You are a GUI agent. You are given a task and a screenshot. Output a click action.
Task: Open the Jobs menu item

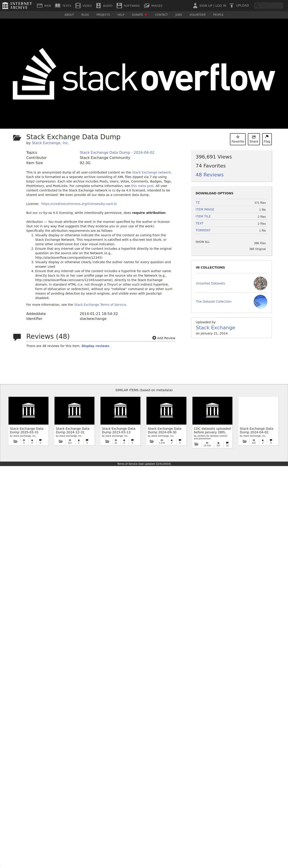coord(178,15)
